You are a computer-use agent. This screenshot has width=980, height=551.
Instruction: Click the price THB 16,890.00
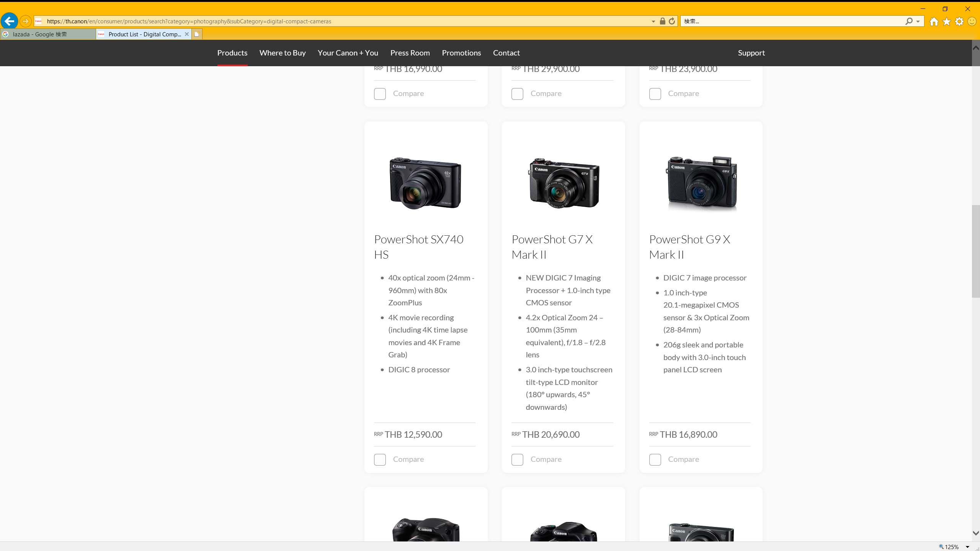pyautogui.click(x=688, y=434)
